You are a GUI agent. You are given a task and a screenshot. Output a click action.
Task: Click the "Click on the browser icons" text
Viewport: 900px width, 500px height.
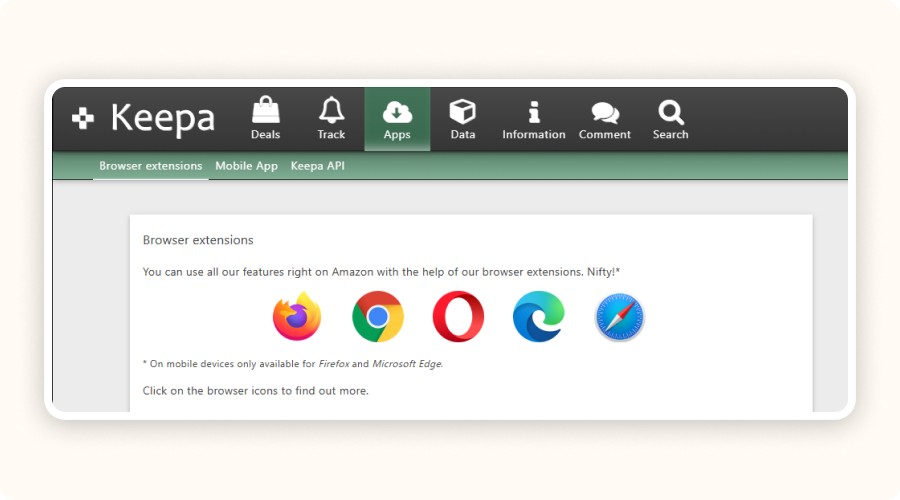coord(255,391)
